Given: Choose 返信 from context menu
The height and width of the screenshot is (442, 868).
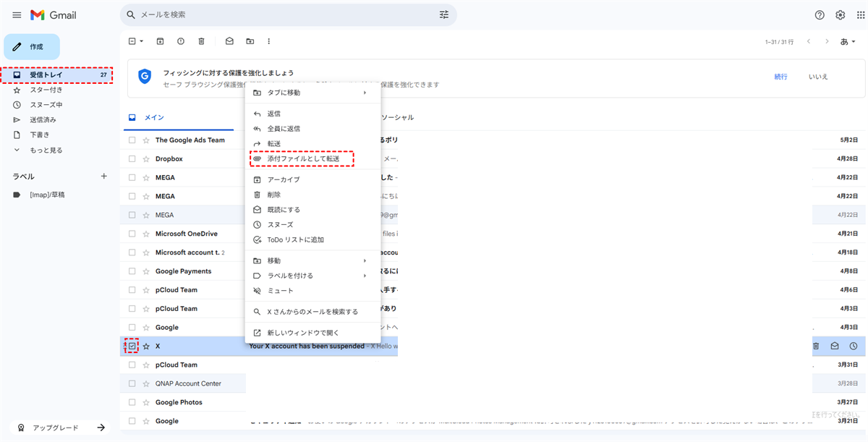Looking at the screenshot, I should point(312,114).
